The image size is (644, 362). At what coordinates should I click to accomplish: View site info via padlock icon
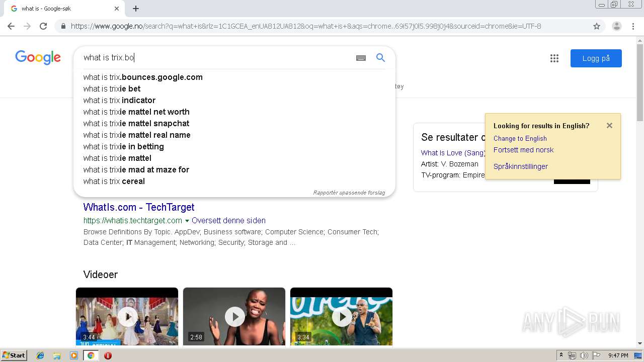pos(63,26)
